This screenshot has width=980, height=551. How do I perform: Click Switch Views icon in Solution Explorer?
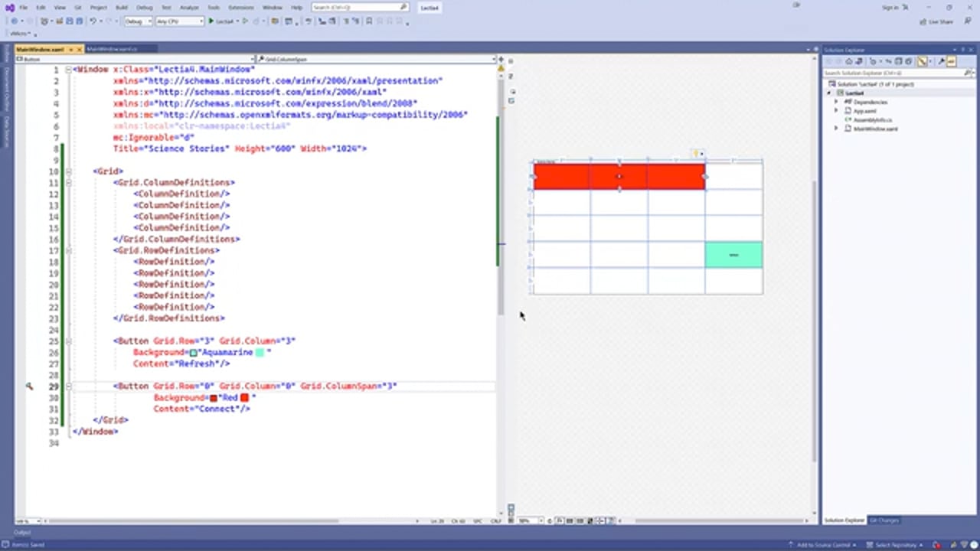pos(860,61)
